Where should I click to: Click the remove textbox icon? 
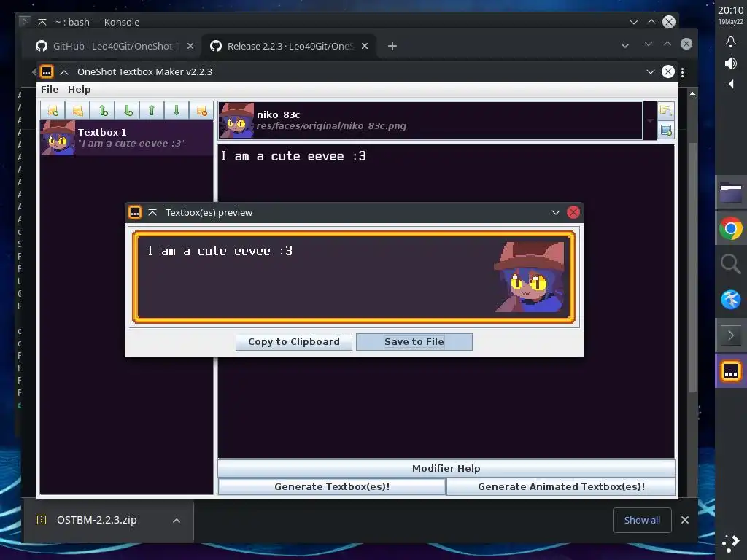point(201,111)
